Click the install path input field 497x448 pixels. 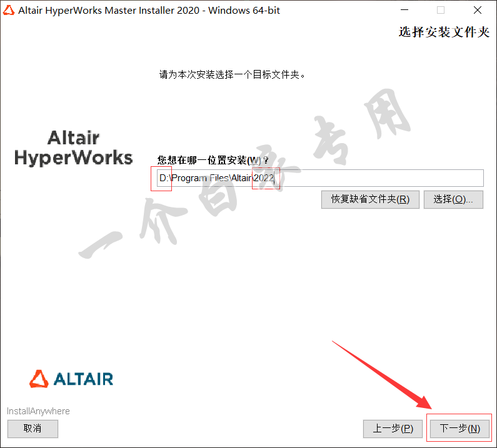coord(320,178)
